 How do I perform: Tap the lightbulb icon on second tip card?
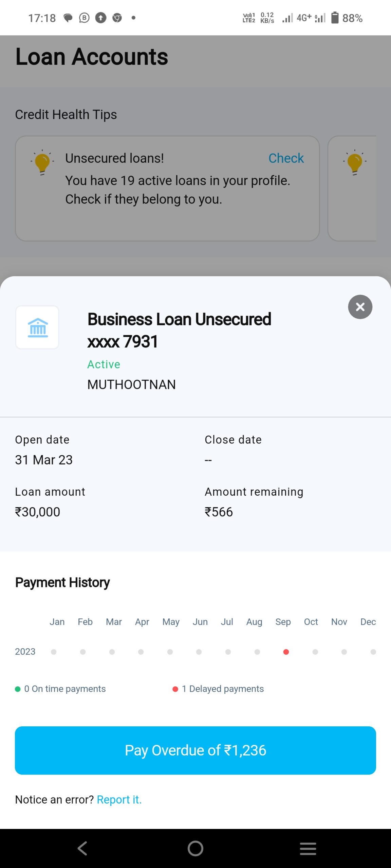tap(355, 162)
